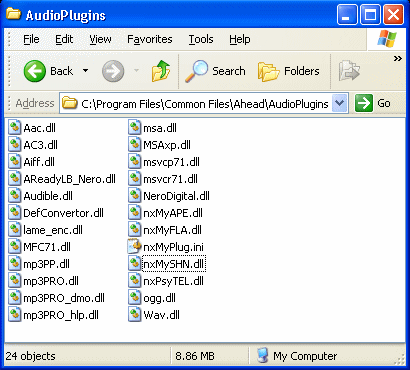Open the Favorites menu
The width and height of the screenshot is (410, 370).
(x=150, y=39)
